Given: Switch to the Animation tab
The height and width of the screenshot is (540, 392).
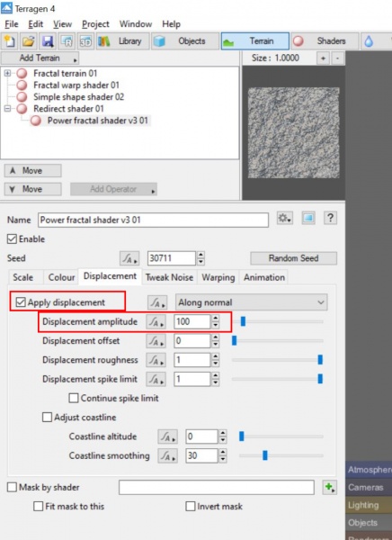Looking at the screenshot, I should tap(264, 277).
